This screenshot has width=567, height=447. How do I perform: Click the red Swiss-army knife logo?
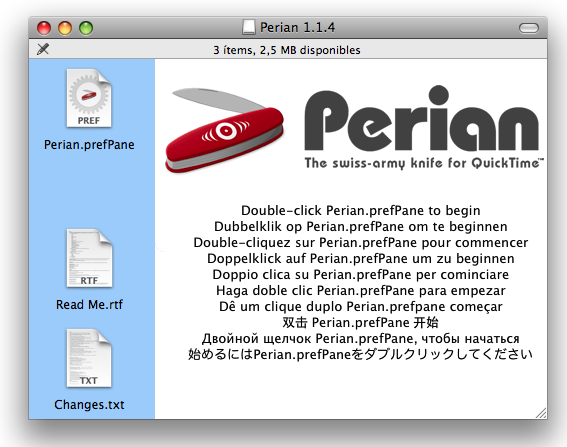(x=225, y=130)
